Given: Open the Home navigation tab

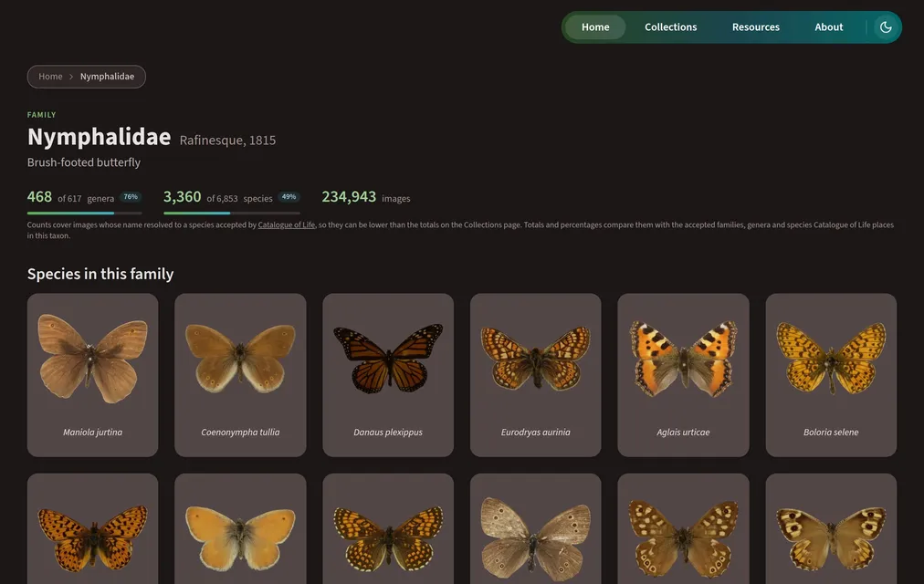Looking at the screenshot, I should coord(595,27).
